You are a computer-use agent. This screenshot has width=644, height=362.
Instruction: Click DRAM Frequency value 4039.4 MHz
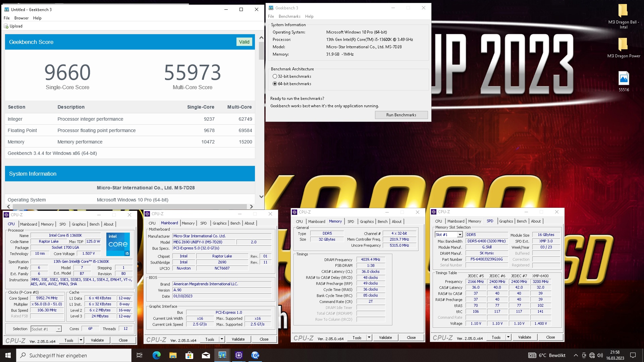371,260
